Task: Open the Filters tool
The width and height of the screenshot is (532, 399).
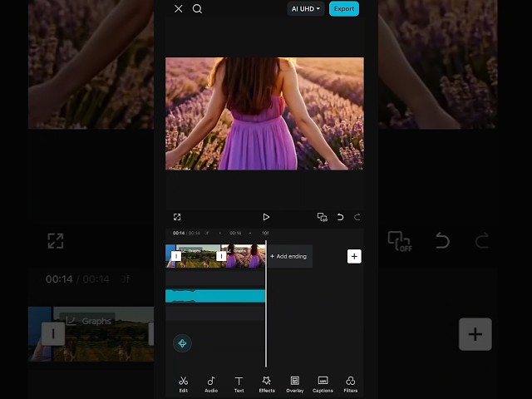Action: point(351,384)
